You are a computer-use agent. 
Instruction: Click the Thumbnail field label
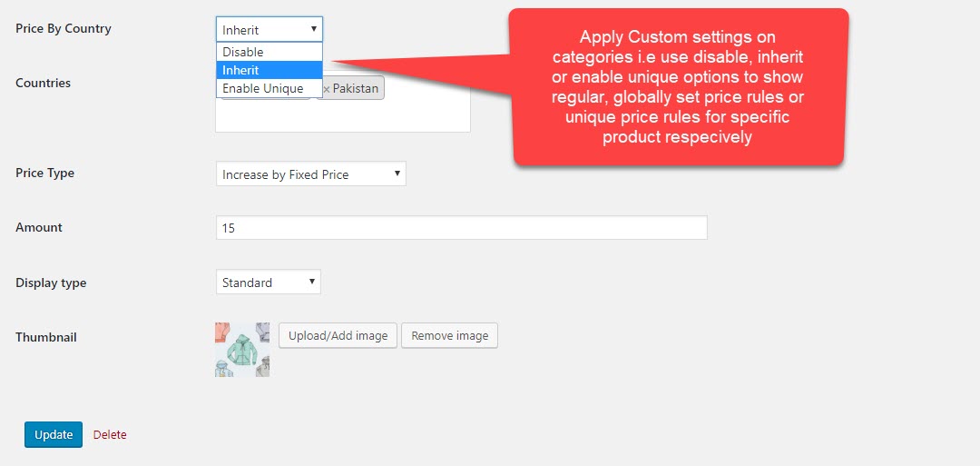click(46, 337)
